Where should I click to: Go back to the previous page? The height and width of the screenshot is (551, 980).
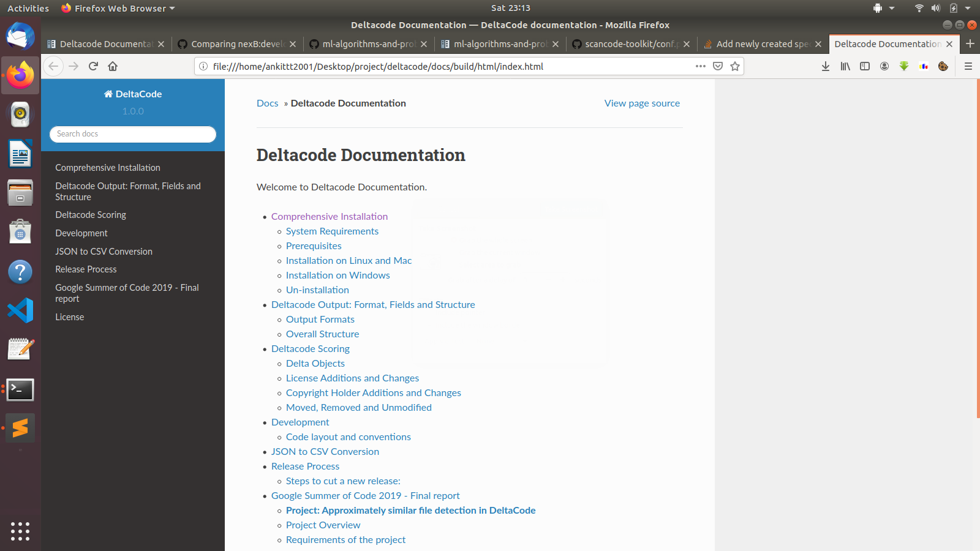pyautogui.click(x=54, y=66)
